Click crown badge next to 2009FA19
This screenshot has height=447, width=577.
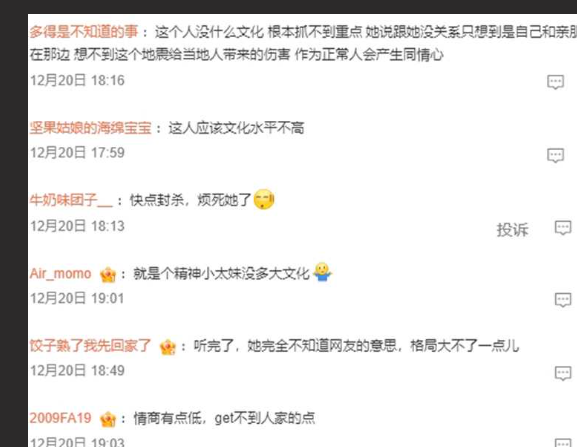[108, 419]
